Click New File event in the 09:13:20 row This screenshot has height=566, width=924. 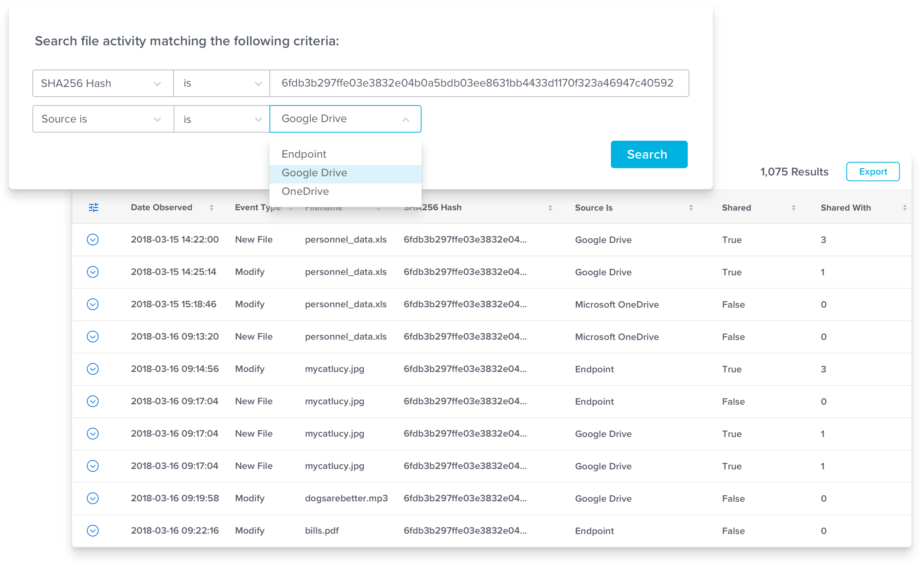coord(254,337)
